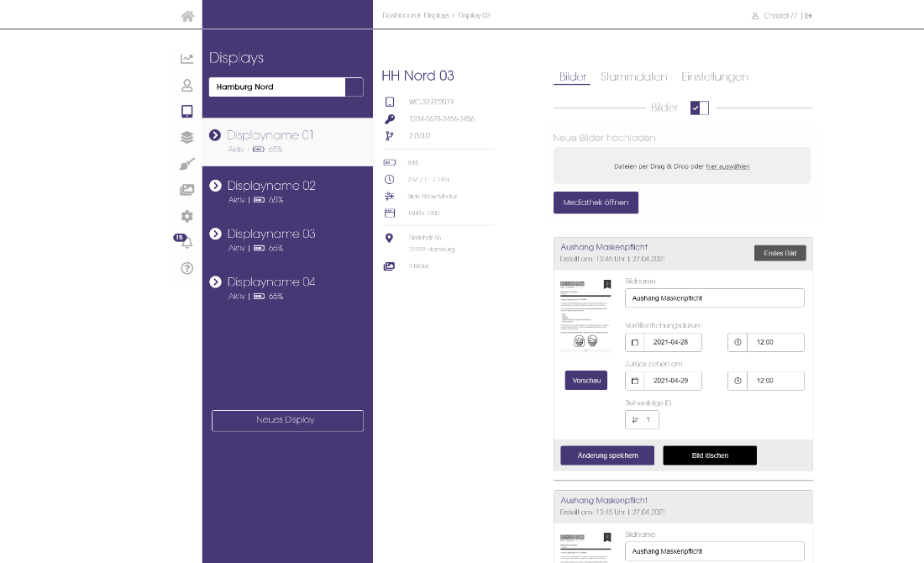Click second Aushang Maskenpflicht card title
This screenshot has width=924, height=563.
[x=604, y=501]
